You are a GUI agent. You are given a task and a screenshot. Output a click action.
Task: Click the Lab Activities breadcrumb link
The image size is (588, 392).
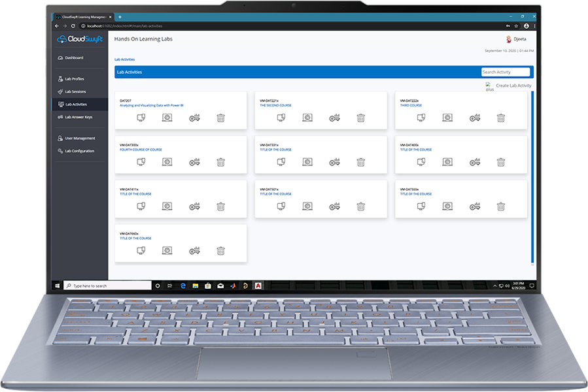tap(124, 59)
